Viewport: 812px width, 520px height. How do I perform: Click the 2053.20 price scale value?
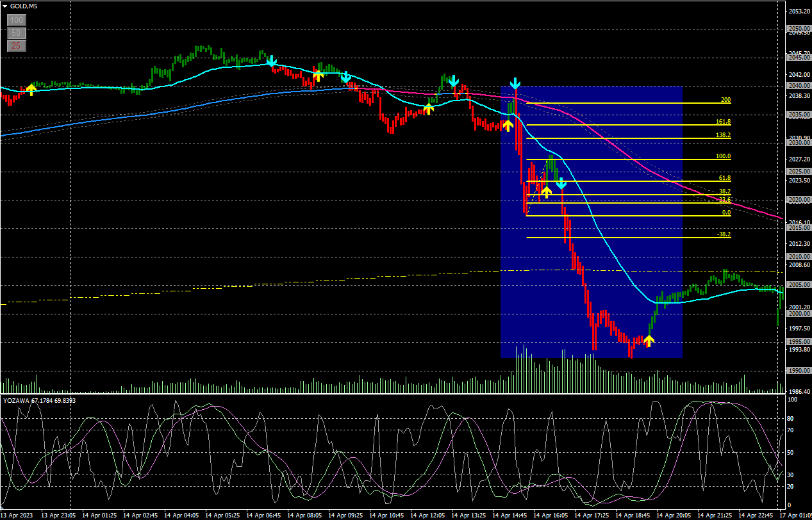(x=800, y=12)
